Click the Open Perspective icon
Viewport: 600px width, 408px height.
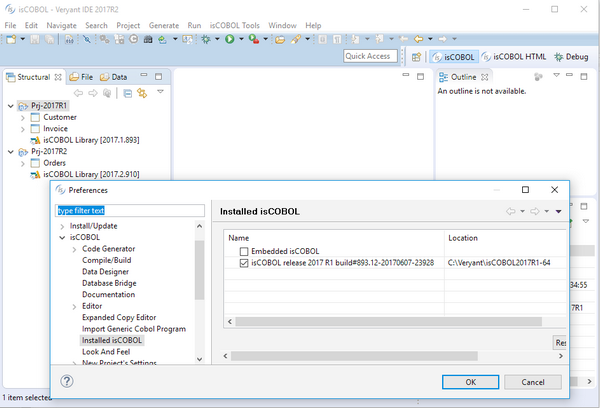(416, 57)
